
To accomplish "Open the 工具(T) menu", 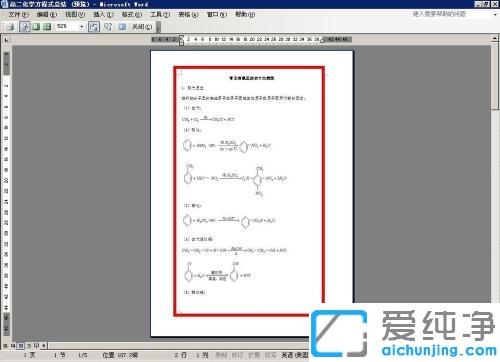I will point(160,14).
